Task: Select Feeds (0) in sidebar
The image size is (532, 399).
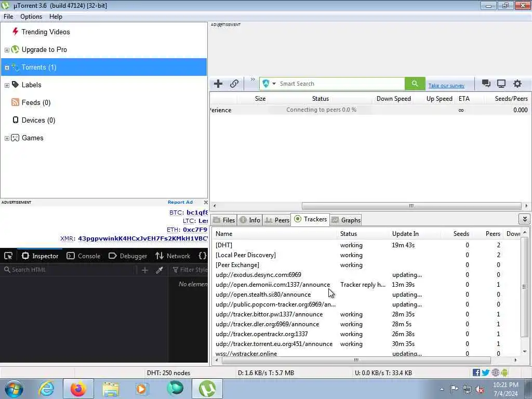Action: tap(36, 102)
